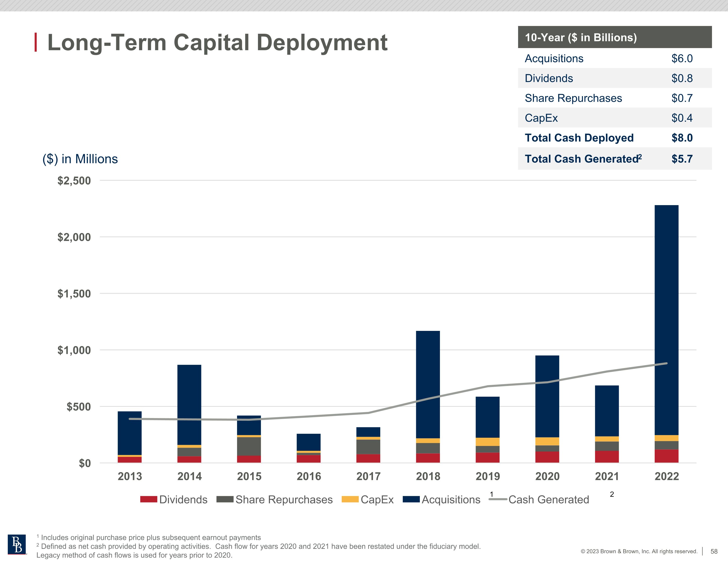Screen dimensions: 728x562
Task: Click the '2020' x-axis label
Action: [x=547, y=476]
